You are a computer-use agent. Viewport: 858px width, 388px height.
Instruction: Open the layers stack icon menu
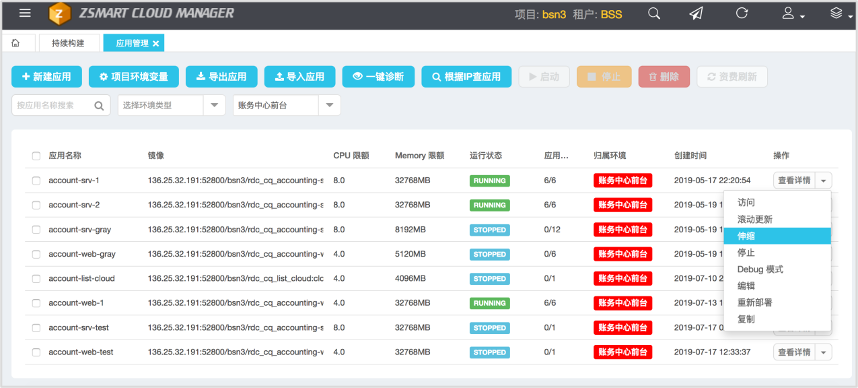click(x=840, y=14)
